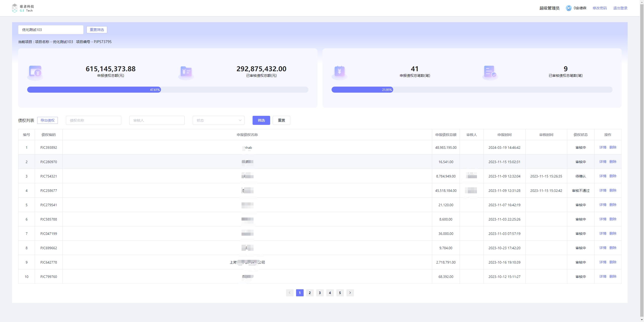644x322 pixels.
Task: Select page 1 in pagination
Action: pos(300,293)
